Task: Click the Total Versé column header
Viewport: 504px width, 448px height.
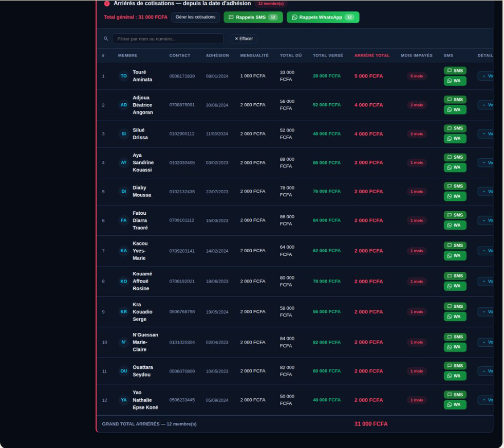Action: tap(328, 55)
